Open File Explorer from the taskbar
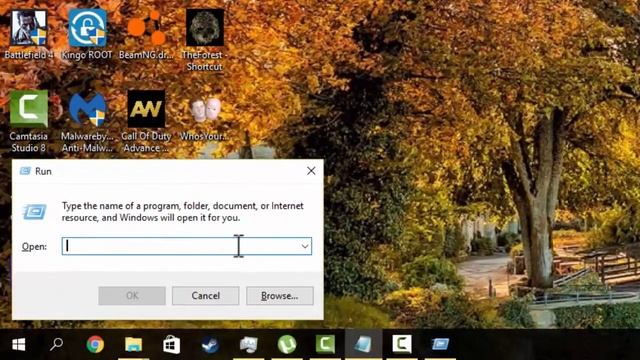Image resolution: width=640 pixels, height=360 pixels. click(133, 344)
